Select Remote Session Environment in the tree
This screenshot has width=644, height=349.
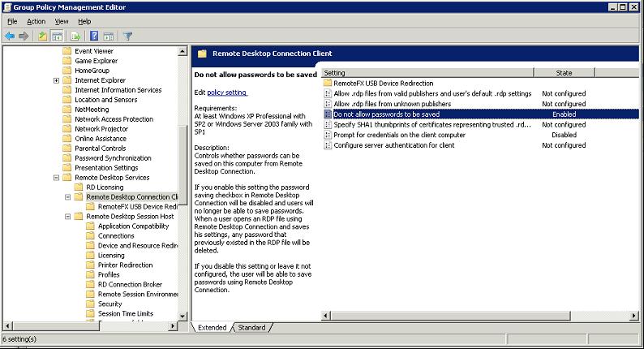(138, 295)
